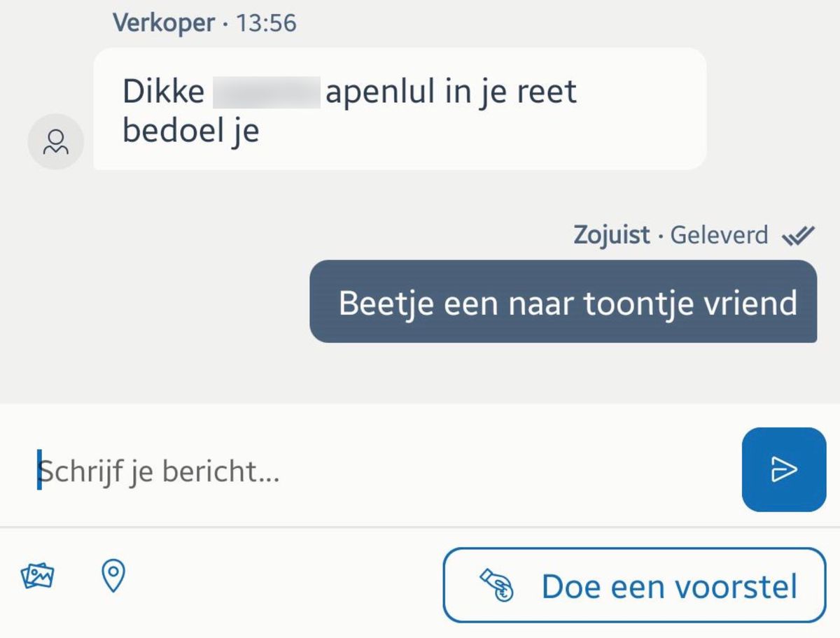Tap the "Geleverd" delivery status text
Image resolution: width=840 pixels, height=638 pixels.
[719, 235]
